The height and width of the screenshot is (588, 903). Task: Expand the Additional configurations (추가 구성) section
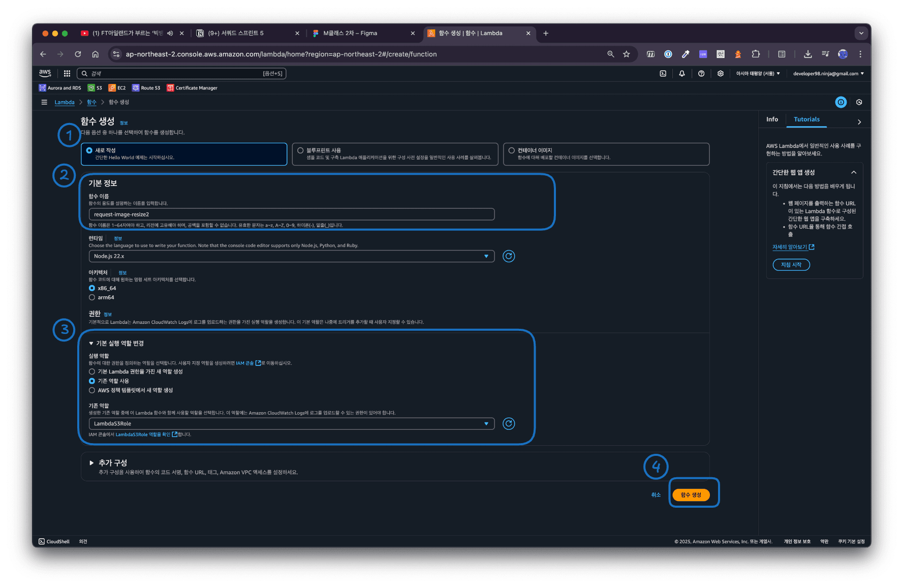(x=108, y=463)
